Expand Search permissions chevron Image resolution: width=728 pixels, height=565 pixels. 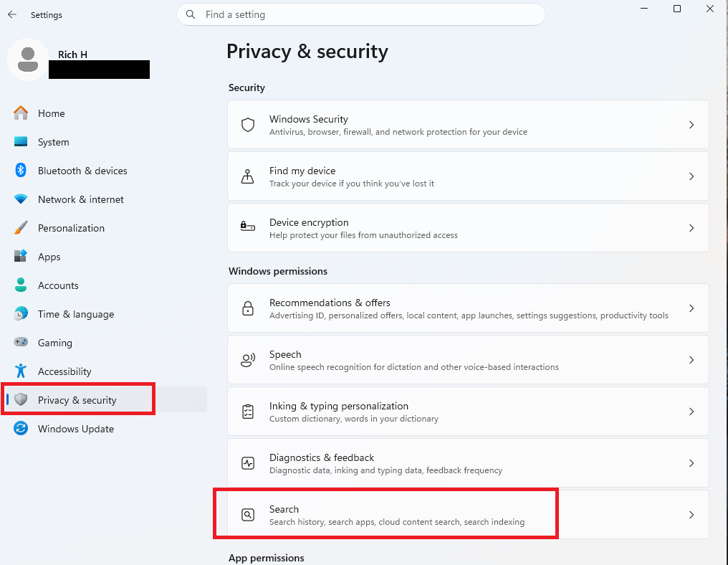tap(691, 514)
